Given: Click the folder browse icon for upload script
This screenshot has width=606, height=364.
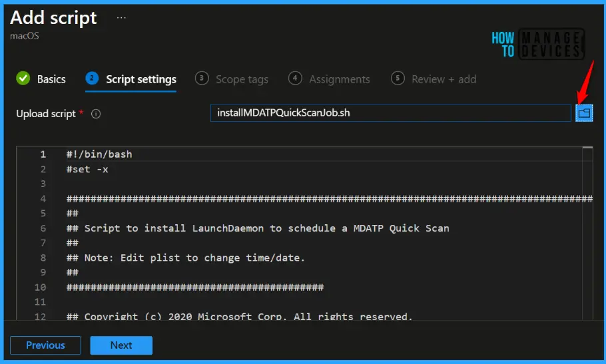Looking at the screenshot, I should 584,113.
